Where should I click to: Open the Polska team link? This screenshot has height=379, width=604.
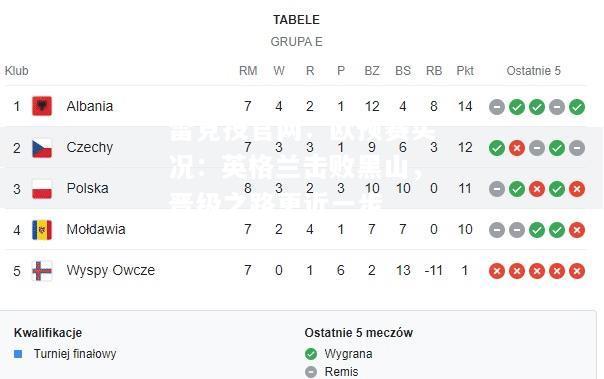[87, 188]
